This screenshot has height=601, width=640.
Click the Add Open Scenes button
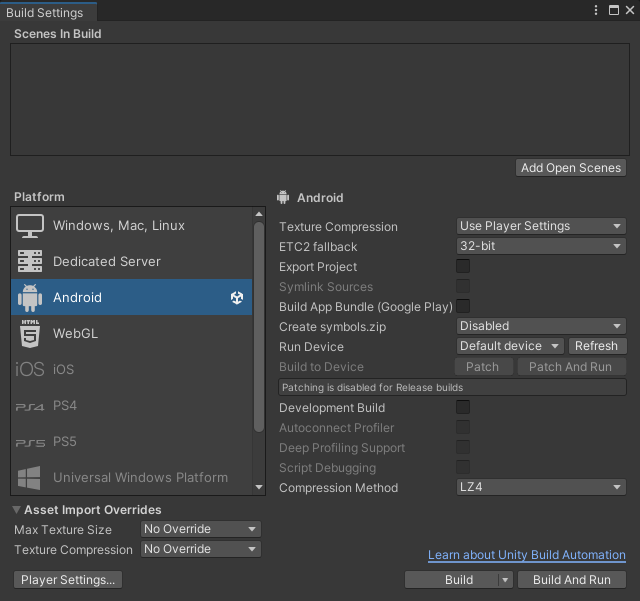click(571, 168)
